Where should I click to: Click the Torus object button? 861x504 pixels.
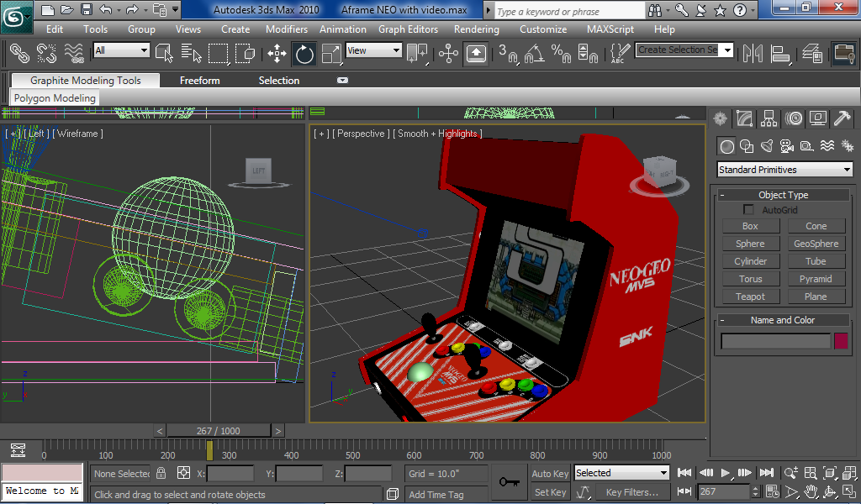pyautogui.click(x=750, y=279)
